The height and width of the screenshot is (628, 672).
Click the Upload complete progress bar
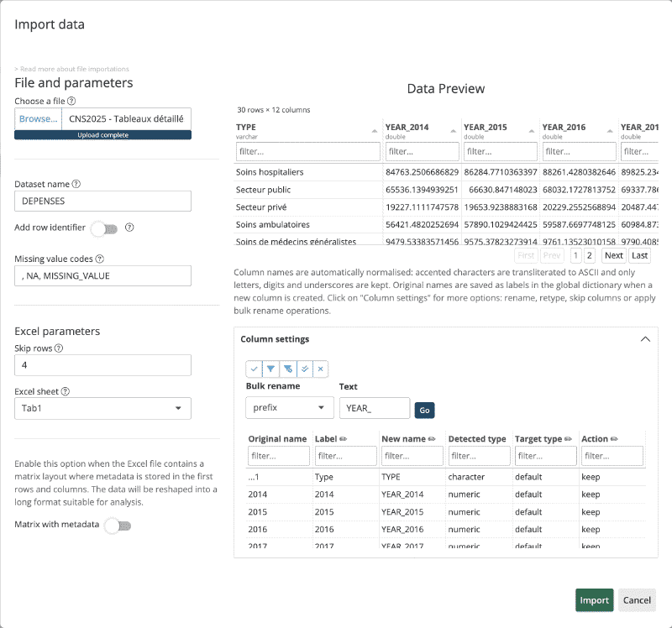[x=102, y=134]
